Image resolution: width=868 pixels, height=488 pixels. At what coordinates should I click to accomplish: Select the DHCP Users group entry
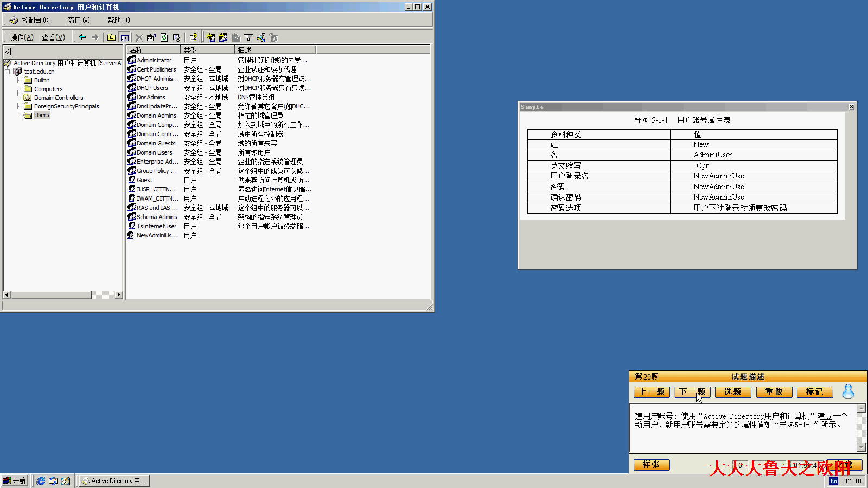coord(152,88)
